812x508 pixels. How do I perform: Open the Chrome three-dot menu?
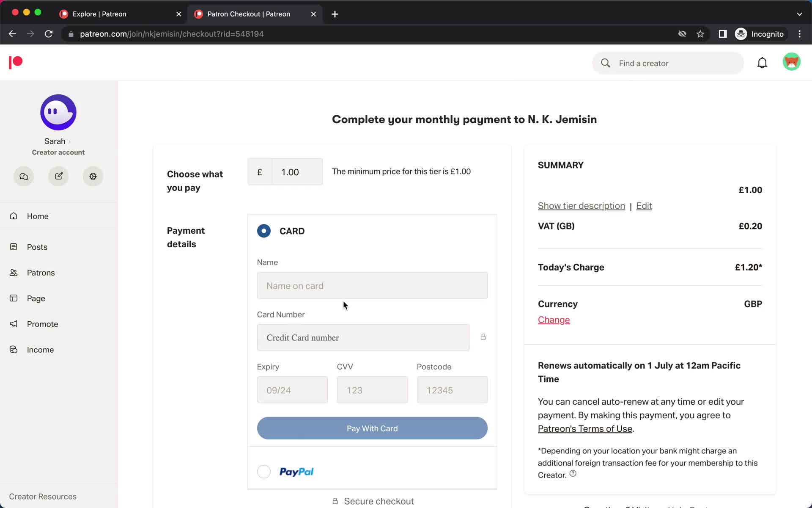(x=799, y=34)
